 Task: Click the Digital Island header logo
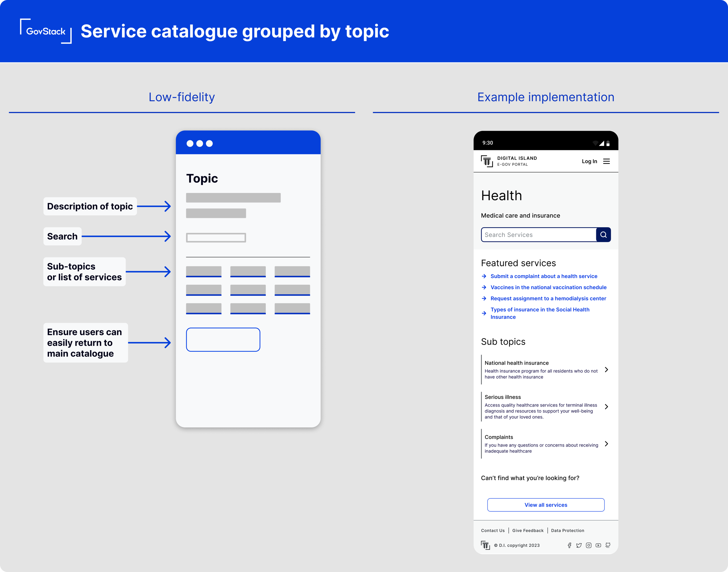(487, 161)
